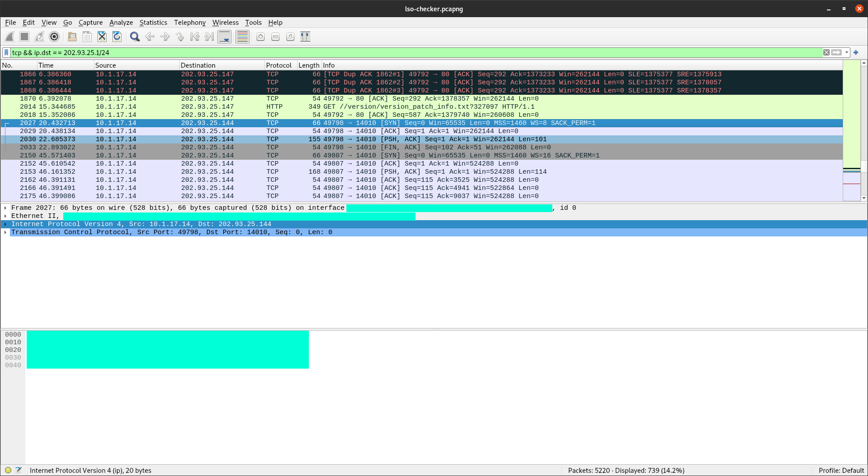Viewport: 868px width, 476px height.
Task: Sort packets by Length column
Action: pos(309,65)
